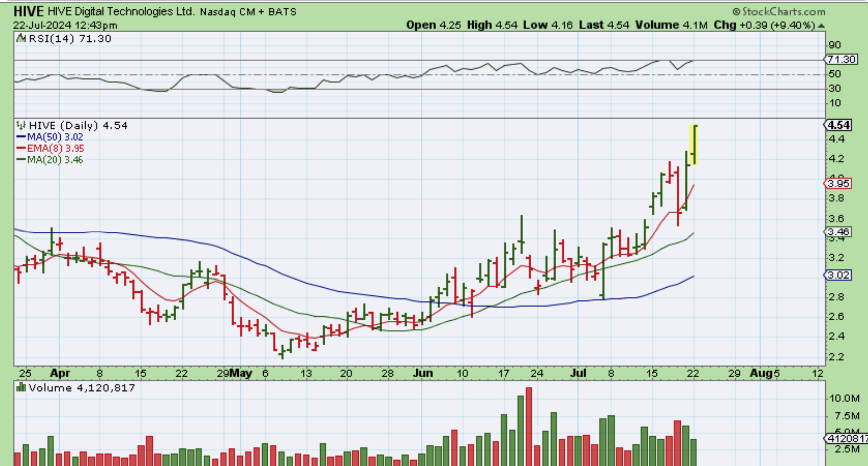
Task: Click the Jul label on the date axis
Action: coord(578,373)
